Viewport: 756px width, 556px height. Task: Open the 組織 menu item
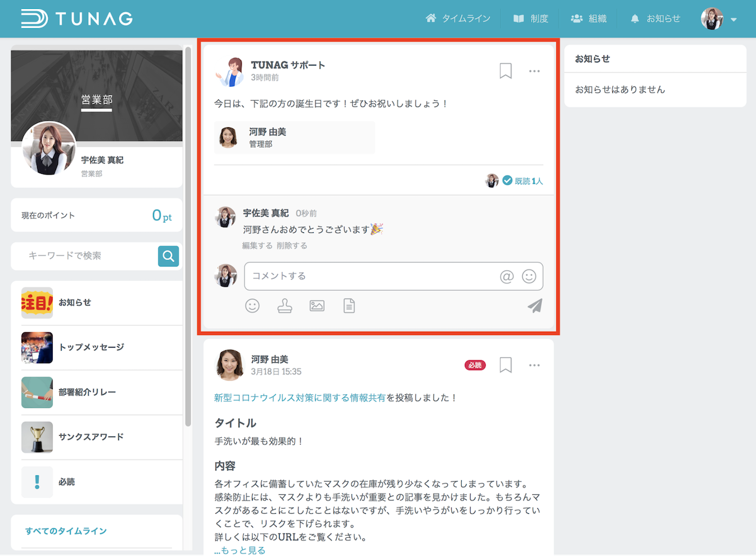pos(588,19)
